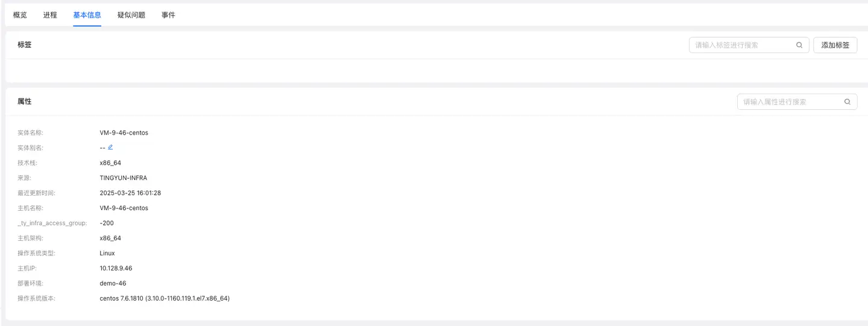Click the magnifier icon in the tag search box

pyautogui.click(x=799, y=45)
